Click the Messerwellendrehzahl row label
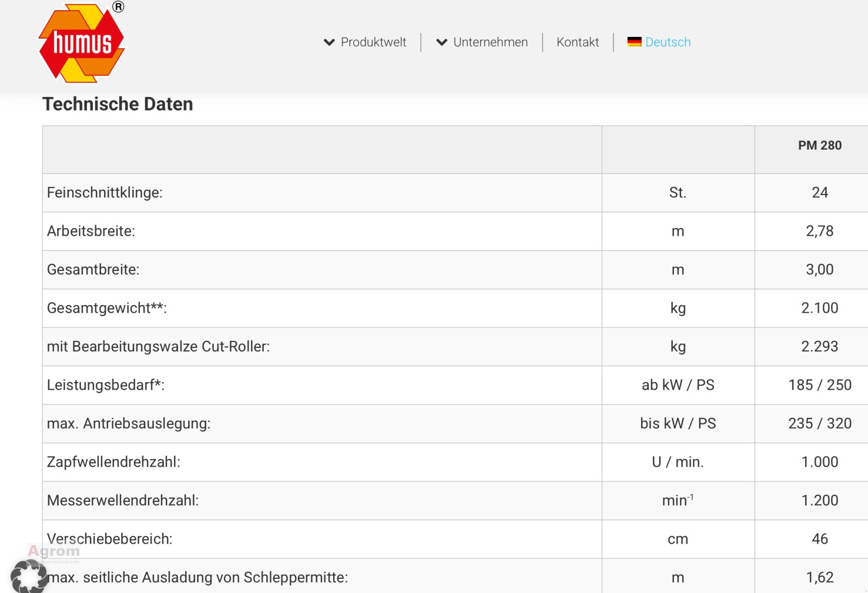 (123, 500)
